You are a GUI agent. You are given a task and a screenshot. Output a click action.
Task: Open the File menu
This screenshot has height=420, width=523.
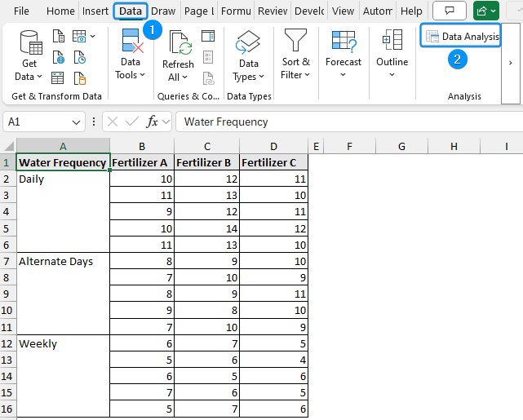(x=22, y=11)
